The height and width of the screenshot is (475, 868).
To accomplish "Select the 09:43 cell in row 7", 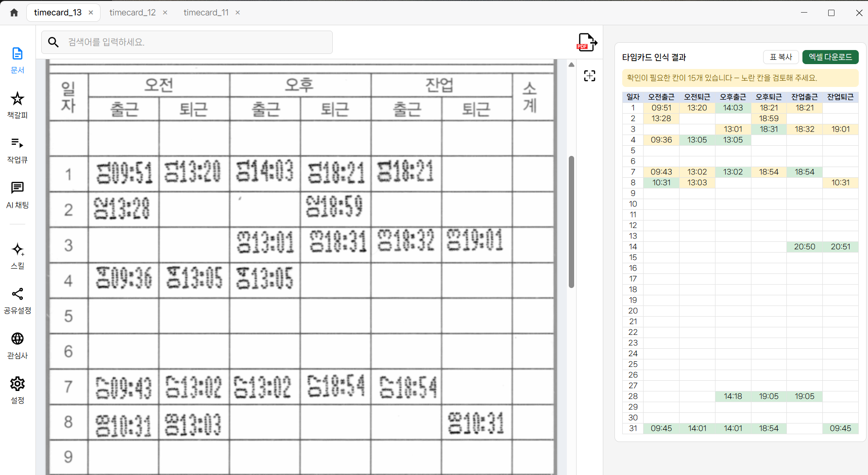I will [x=662, y=172].
